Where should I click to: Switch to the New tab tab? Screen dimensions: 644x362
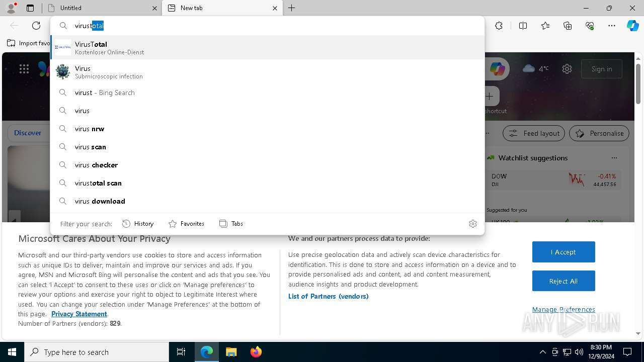click(x=221, y=8)
